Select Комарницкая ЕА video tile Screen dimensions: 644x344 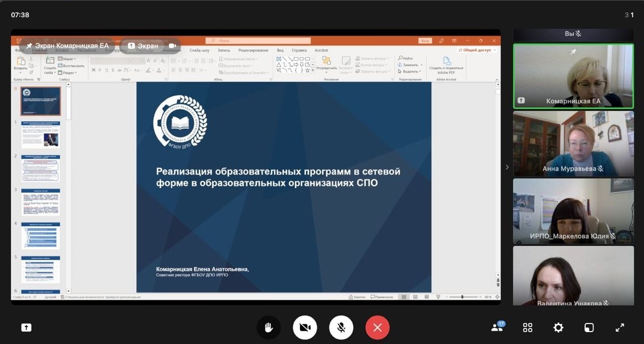tap(573, 77)
